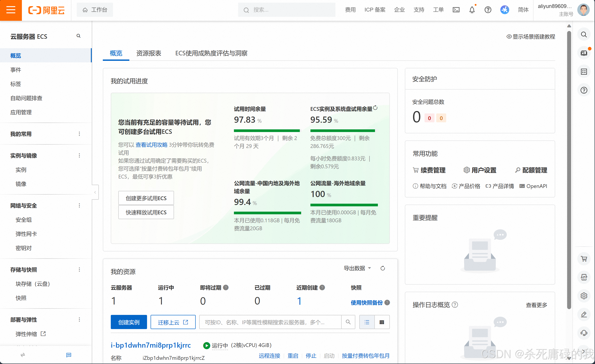The image size is (595, 364).
Task: Open the right rail checklist icon
Action: [584, 72]
